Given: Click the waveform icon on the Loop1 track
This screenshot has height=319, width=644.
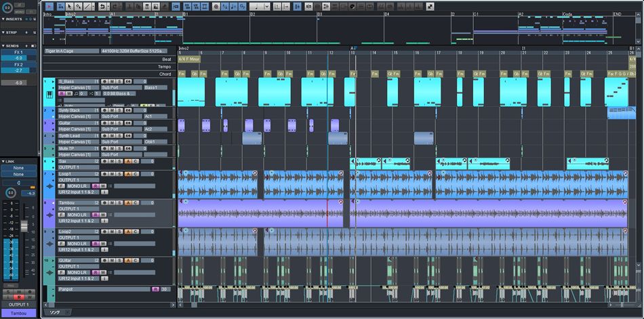Looking at the screenshot, I should [49, 186].
